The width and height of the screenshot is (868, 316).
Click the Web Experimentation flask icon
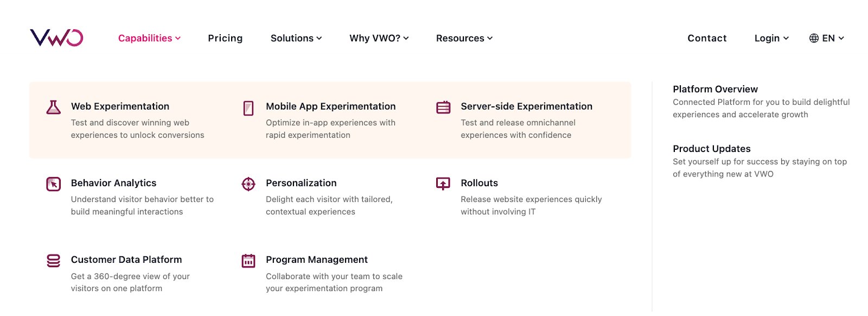[x=53, y=108]
